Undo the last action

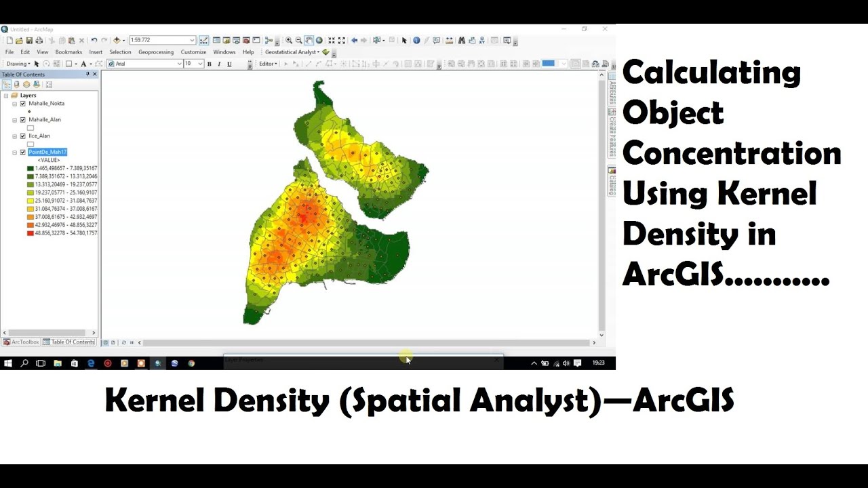[x=94, y=41]
